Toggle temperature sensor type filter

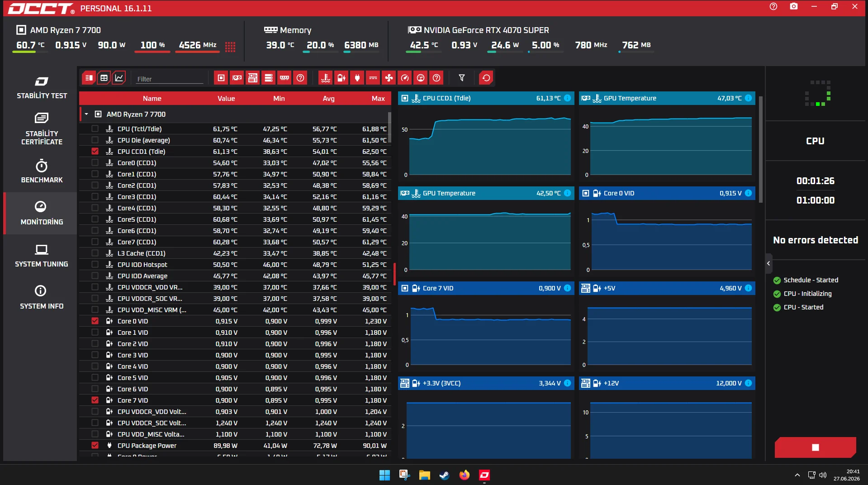pyautogui.click(x=326, y=78)
